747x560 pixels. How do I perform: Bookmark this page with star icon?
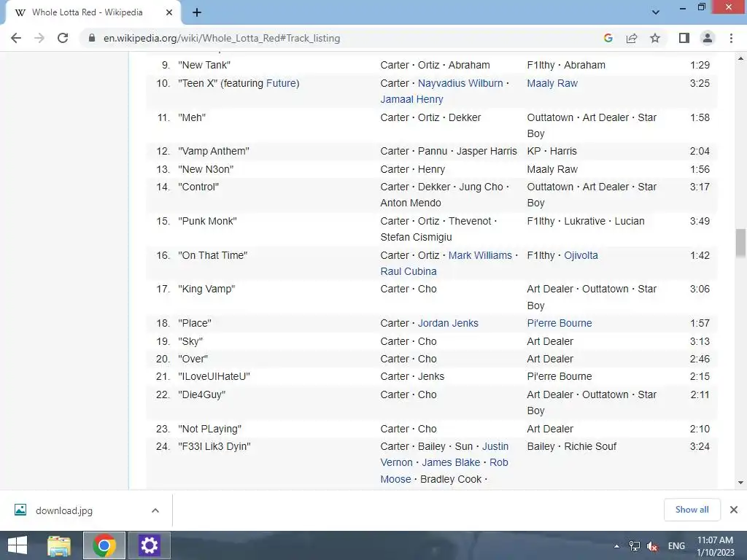(x=655, y=38)
